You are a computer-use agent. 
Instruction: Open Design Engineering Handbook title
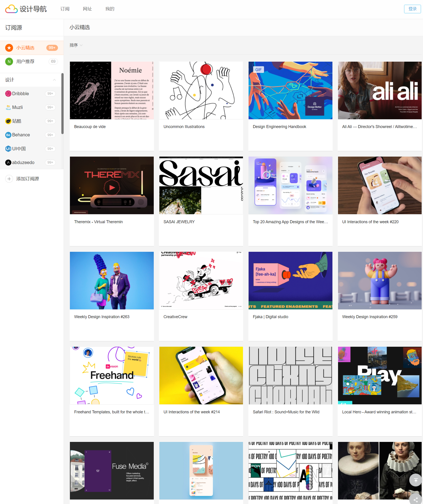click(x=279, y=127)
